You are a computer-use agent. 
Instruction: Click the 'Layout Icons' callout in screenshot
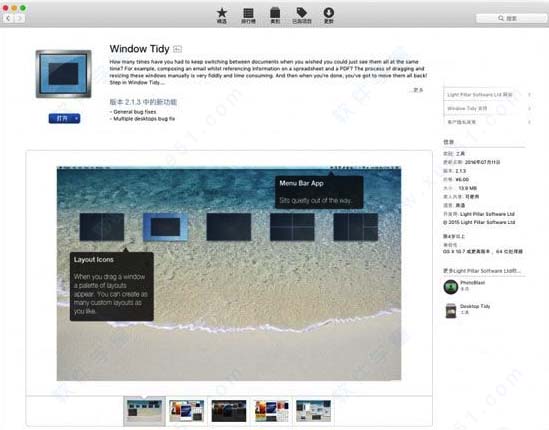click(112, 286)
